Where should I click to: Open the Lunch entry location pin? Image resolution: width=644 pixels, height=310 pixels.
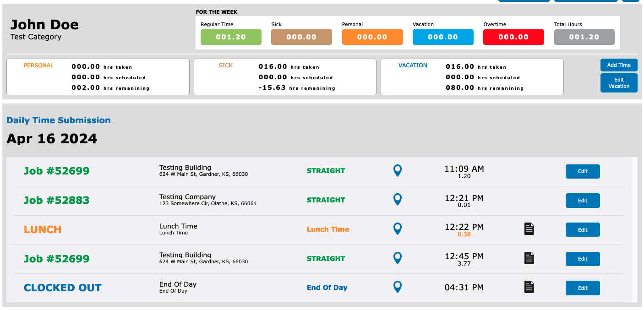point(398,229)
